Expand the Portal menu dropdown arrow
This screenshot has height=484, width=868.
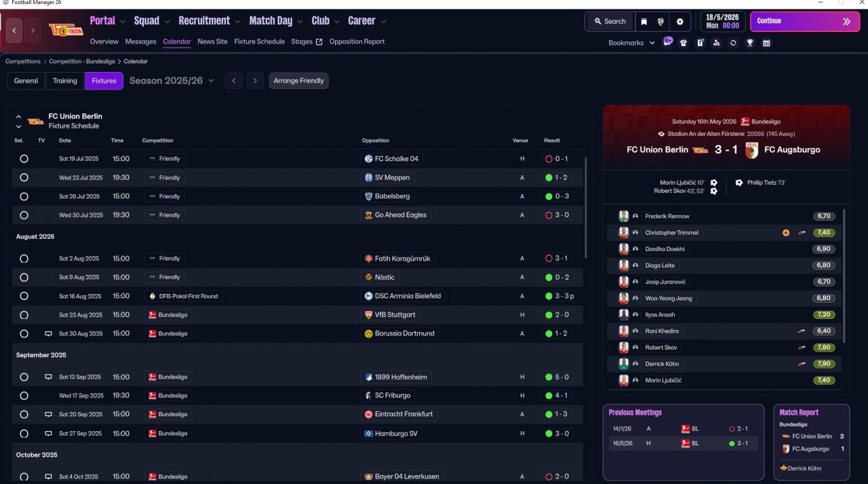(122, 22)
